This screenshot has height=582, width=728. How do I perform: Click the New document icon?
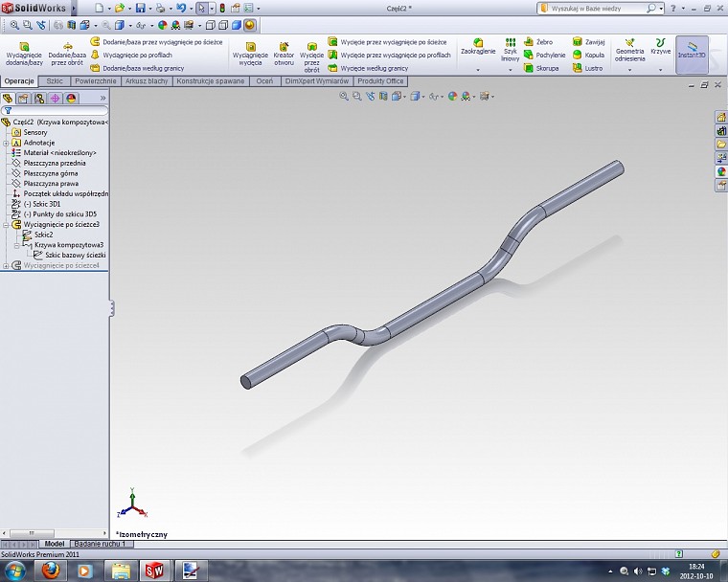99,8
